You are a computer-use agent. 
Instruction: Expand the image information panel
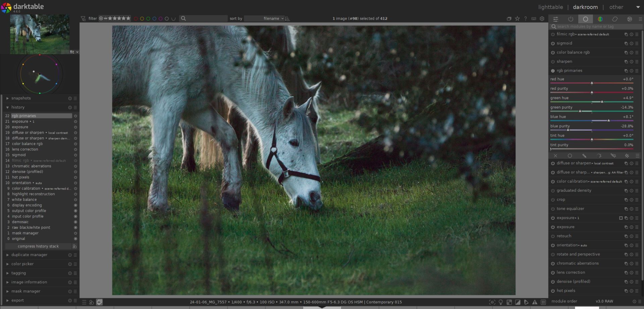pyautogui.click(x=7, y=282)
